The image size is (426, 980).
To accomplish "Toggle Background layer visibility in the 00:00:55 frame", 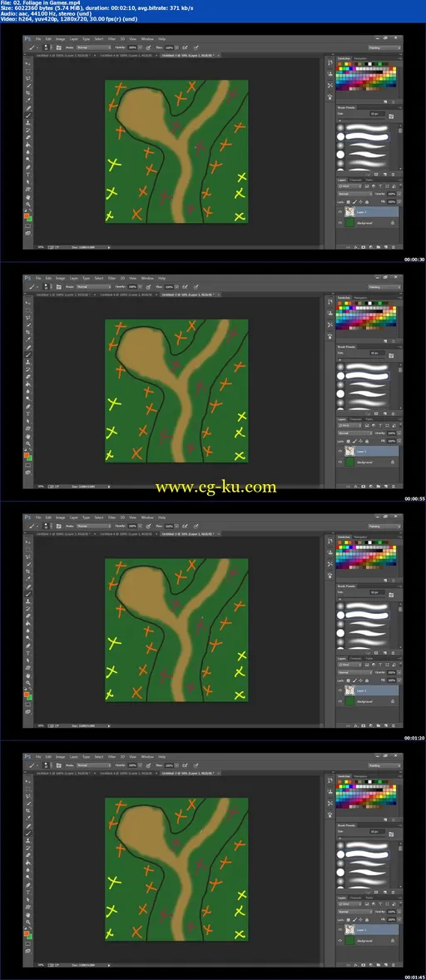I will click(339, 462).
